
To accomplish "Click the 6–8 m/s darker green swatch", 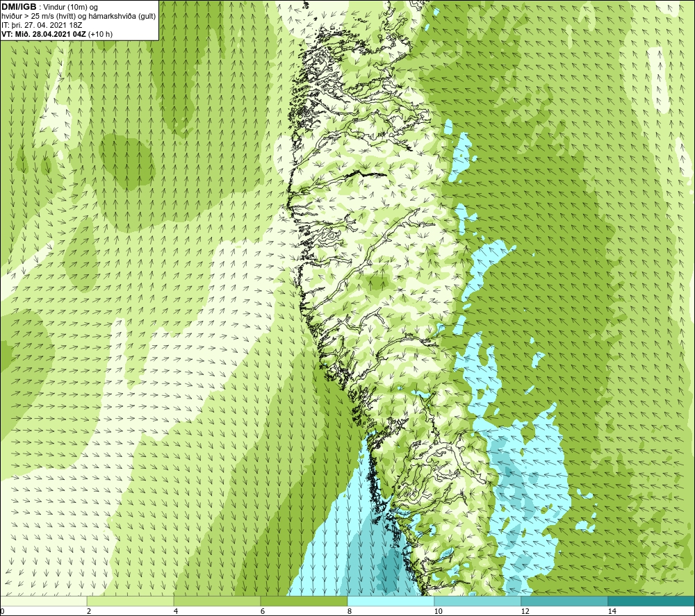I will coord(304,601).
